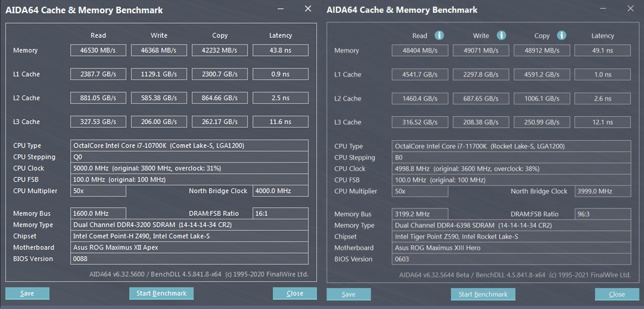Select memory write value 46368 MB/s
The width and height of the screenshot is (644, 309).
pos(159,50)
